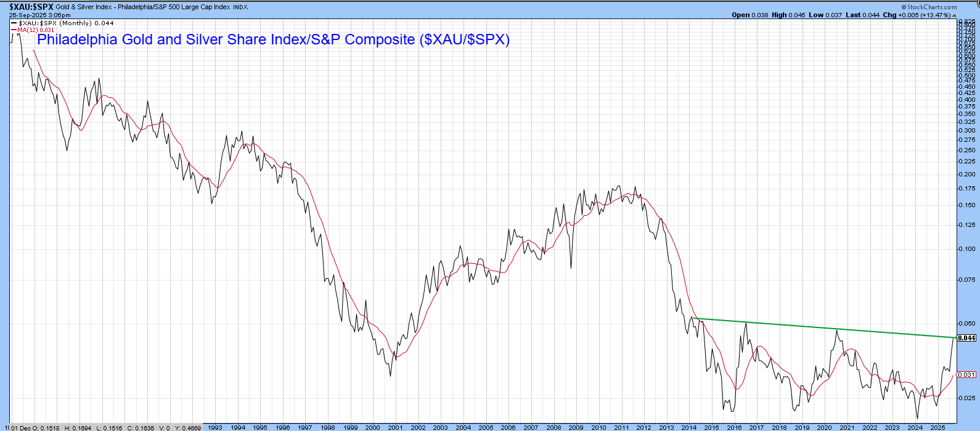Click the 2000 year label on time axis
The image size is (980, 431).
pyautogui.click(x=372, y=427)
